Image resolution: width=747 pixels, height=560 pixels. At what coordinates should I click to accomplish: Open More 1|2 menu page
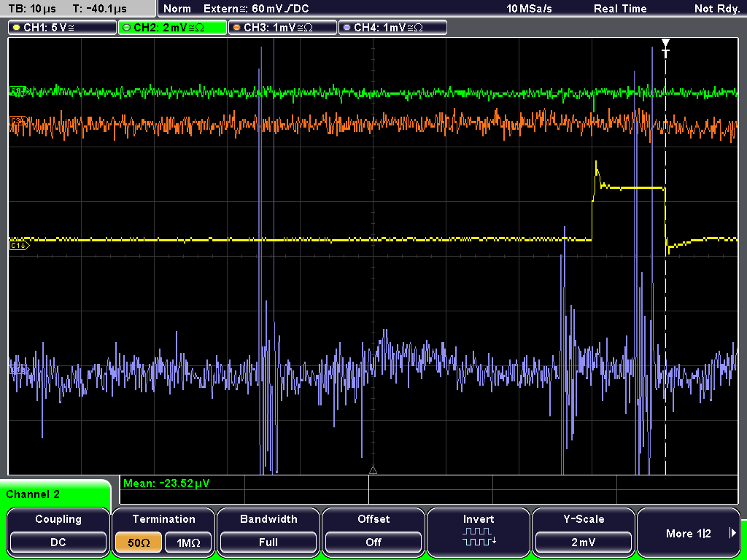[689, 533]
